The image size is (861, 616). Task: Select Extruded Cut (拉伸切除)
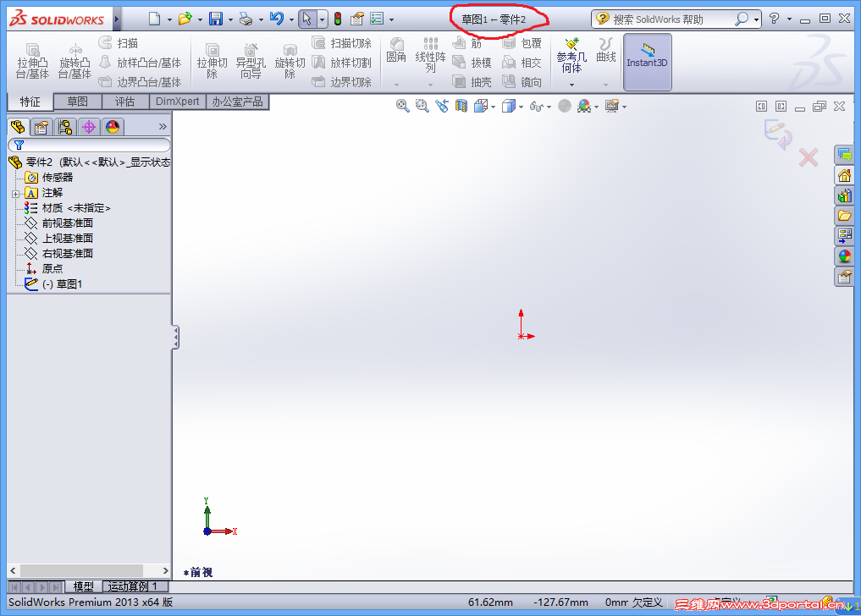point(212,61)
